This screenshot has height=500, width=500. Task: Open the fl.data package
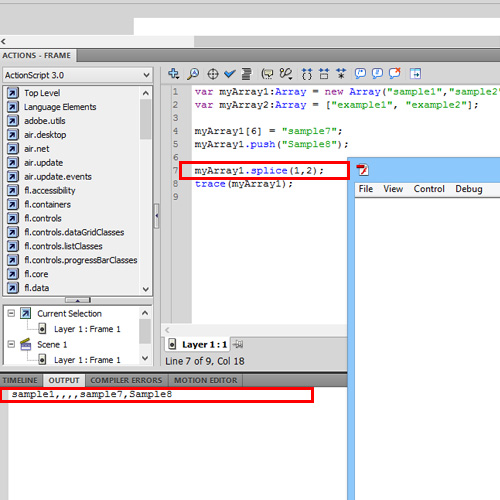pyautogui.click(x=36, y=288)
